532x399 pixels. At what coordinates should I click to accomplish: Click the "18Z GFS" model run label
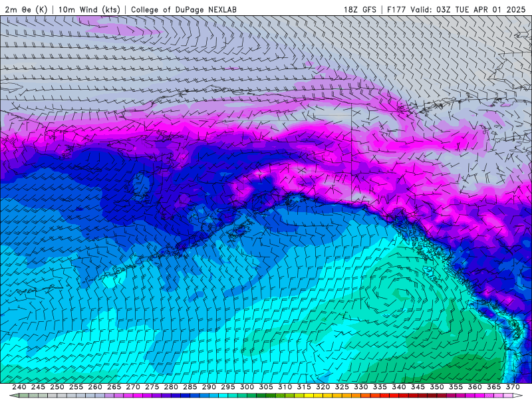pyautogui.click(x=360, y=9)
